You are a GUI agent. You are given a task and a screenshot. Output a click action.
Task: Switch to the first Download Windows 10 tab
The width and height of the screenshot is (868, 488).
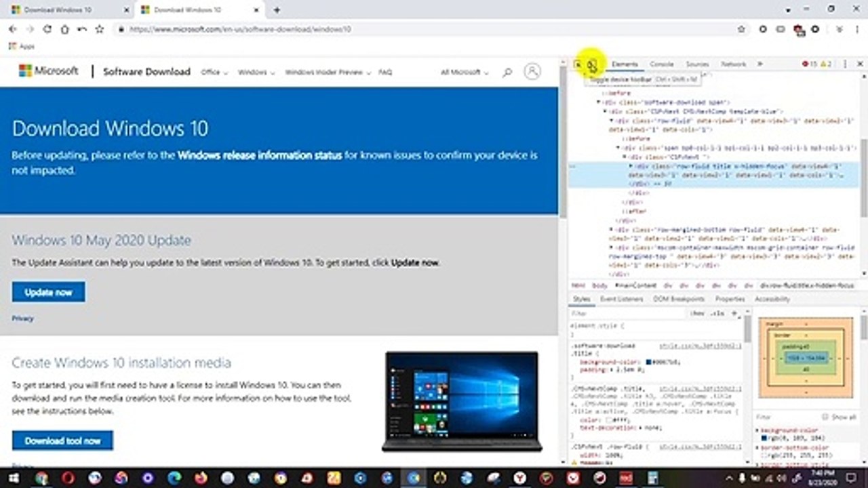pyautogui.click(x=68, y=10)
